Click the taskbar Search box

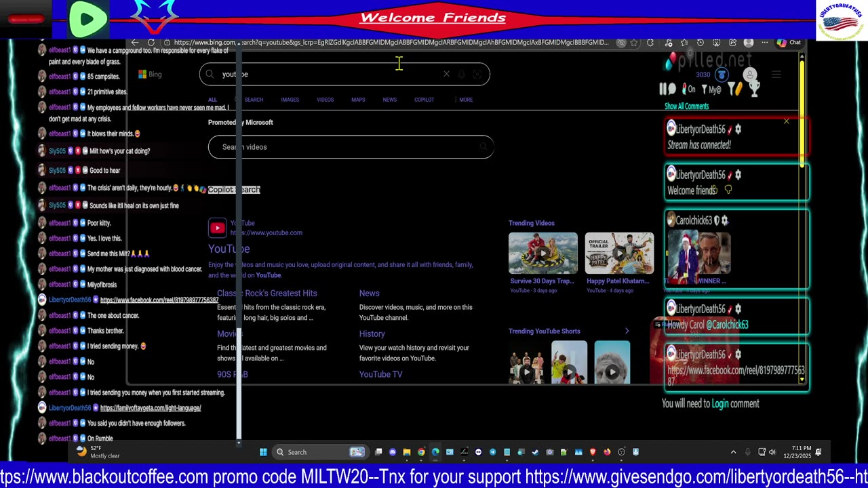(x=320, y=452)
